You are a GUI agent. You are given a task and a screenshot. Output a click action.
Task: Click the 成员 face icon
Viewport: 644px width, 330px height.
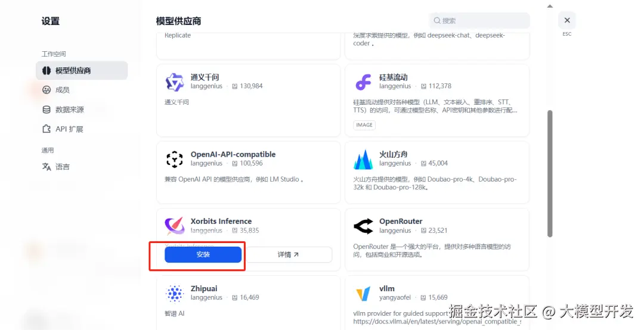tap(47, 90)
